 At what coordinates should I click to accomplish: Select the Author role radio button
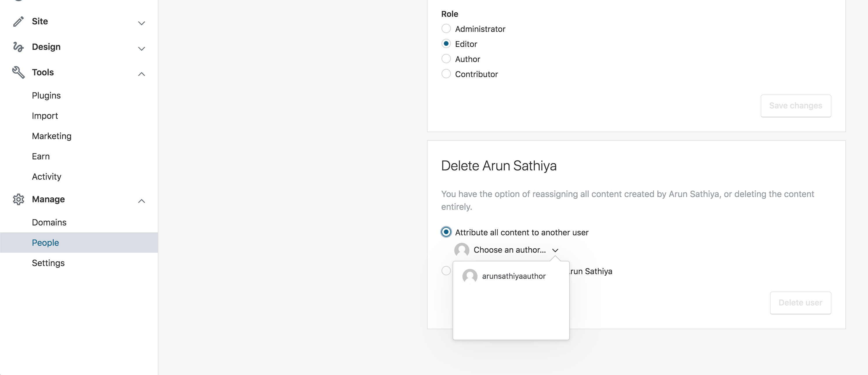pos(446,59)
